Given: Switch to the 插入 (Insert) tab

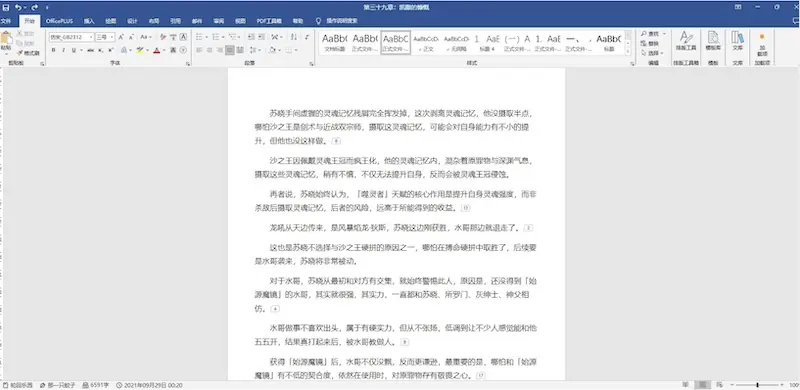Looking at the screenshot, I should coord(89,21).
